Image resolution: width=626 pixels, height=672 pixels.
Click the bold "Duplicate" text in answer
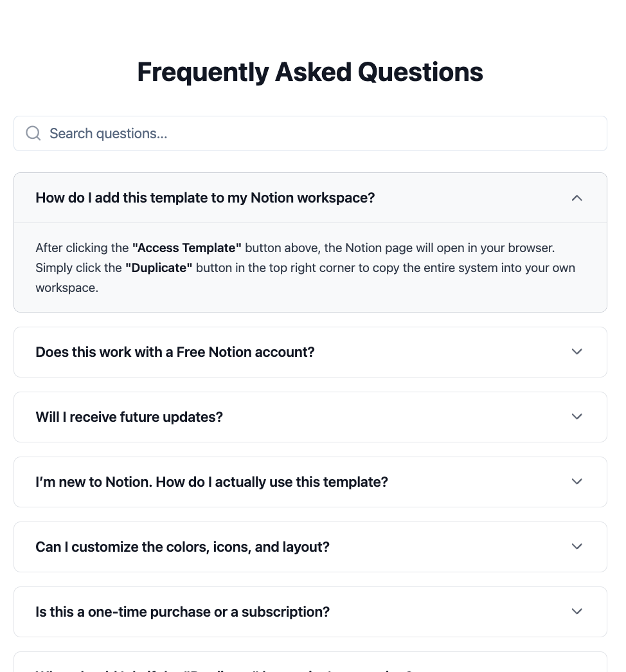159,268
